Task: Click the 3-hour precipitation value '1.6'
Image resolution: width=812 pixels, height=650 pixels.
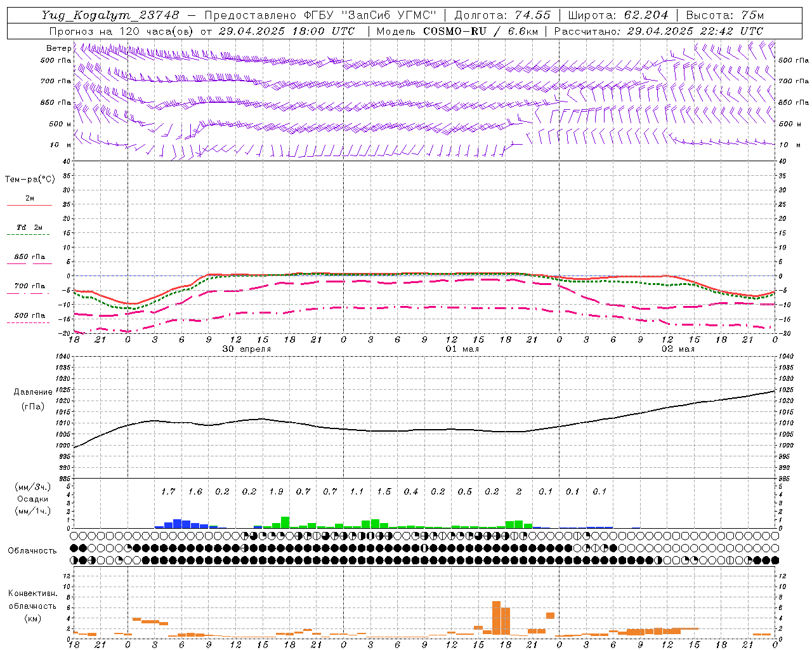Action: (195, 491)
